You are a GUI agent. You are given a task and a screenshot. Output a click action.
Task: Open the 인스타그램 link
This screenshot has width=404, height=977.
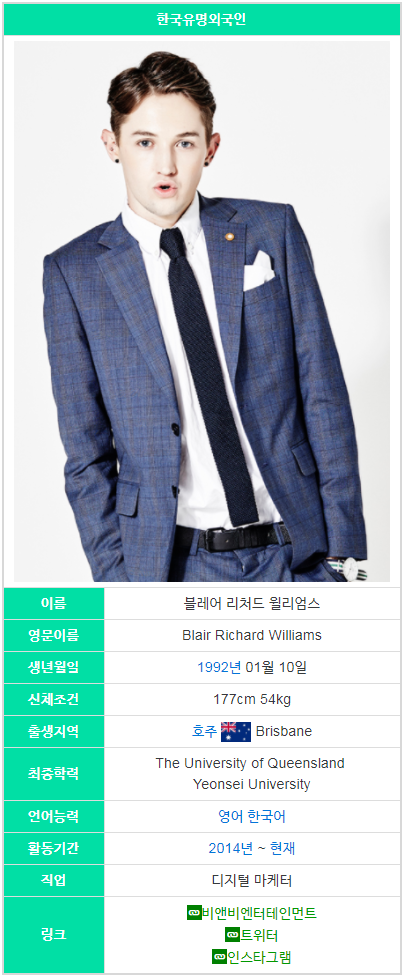(259, 957)
